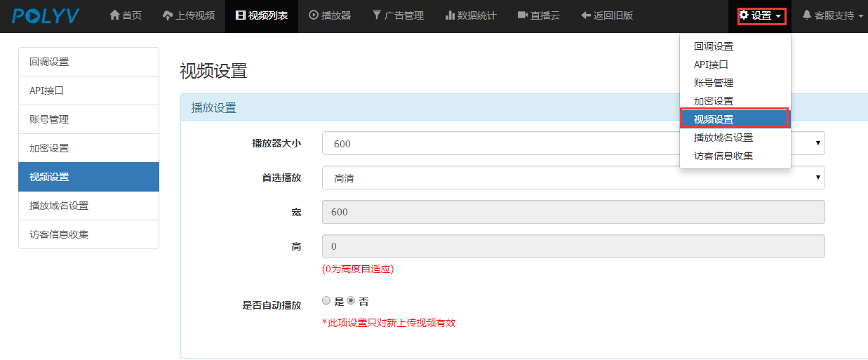The width and height of the screenshot is (868, 360).
Task: Click the bell icon beside 客服支持
Action: tap(807, 15)
